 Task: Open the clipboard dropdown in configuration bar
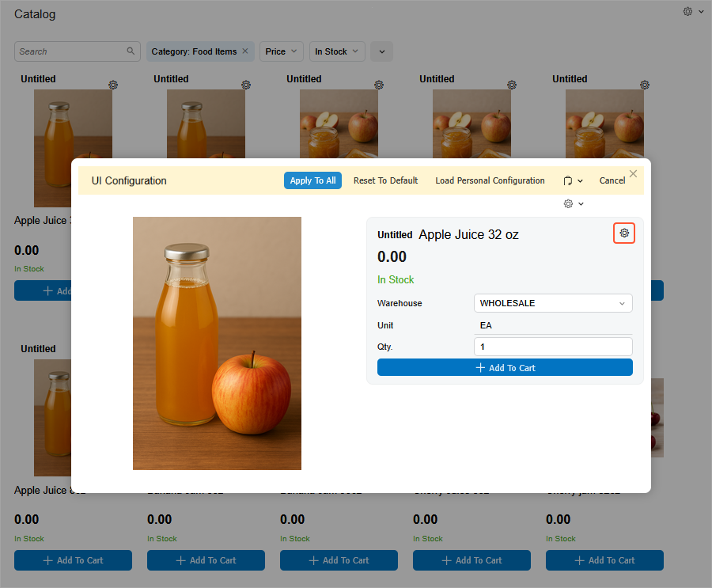pos(573,181)
